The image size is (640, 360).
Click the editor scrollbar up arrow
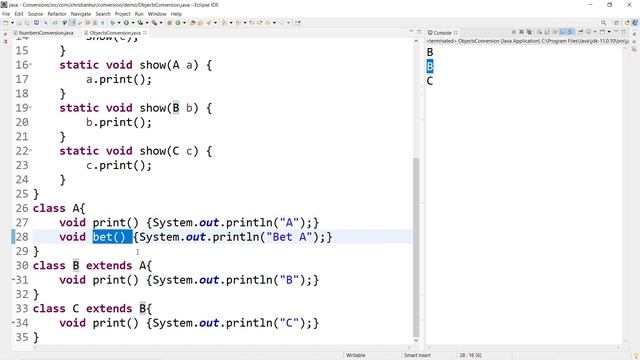tap(416, 41)
